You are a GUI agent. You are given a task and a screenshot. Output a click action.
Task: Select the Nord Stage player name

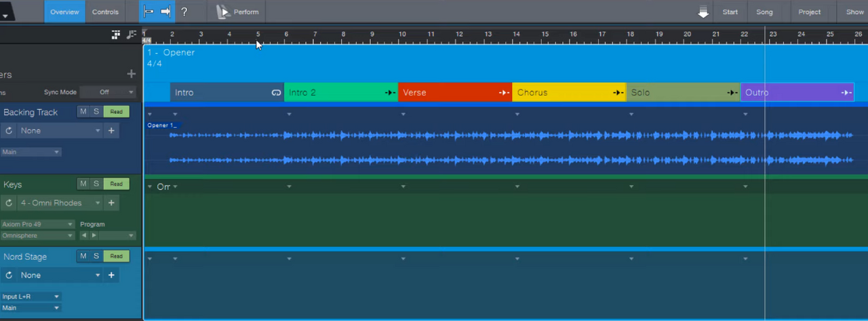coord(25,257)
